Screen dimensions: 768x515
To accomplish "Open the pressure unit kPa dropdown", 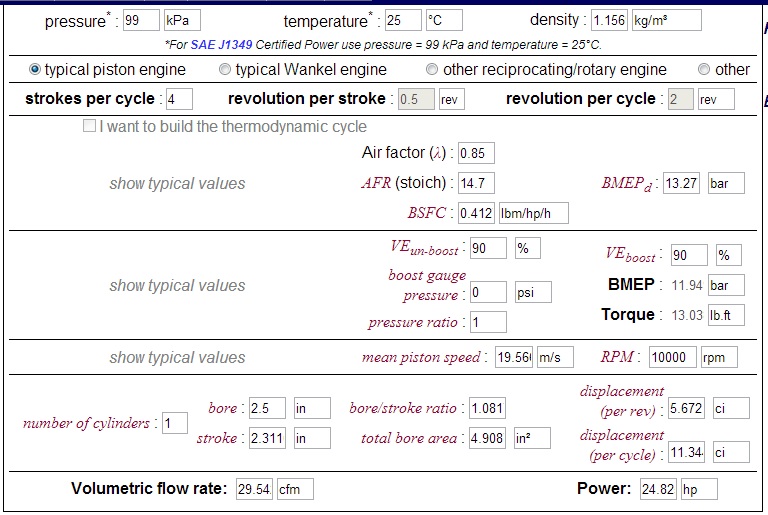I will (182, 21).
